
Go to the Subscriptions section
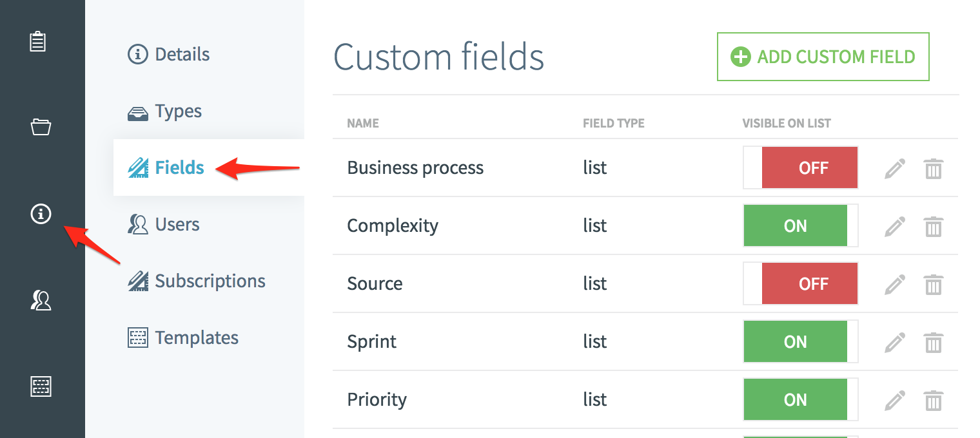coord(197,281)
